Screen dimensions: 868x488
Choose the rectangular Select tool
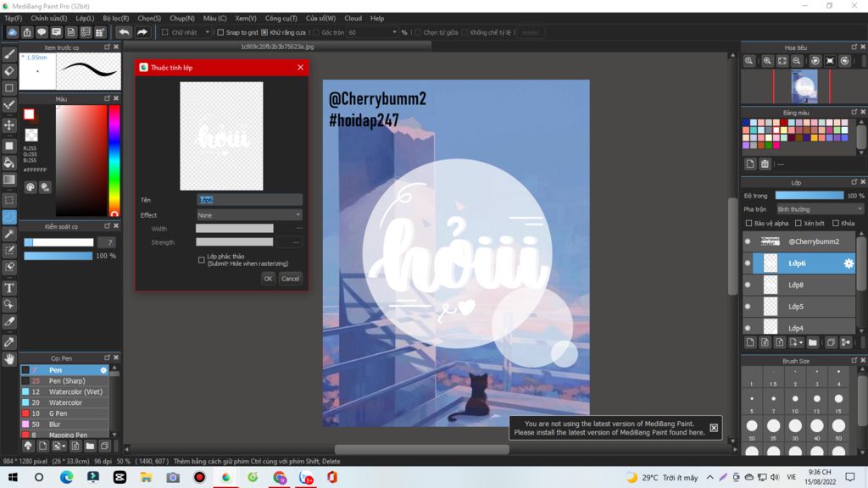tap(9, 200)
